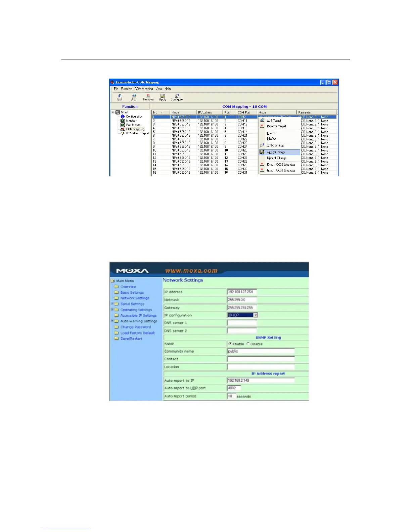Click the MOXA logo
411x532 pixels.
point(132,271)
